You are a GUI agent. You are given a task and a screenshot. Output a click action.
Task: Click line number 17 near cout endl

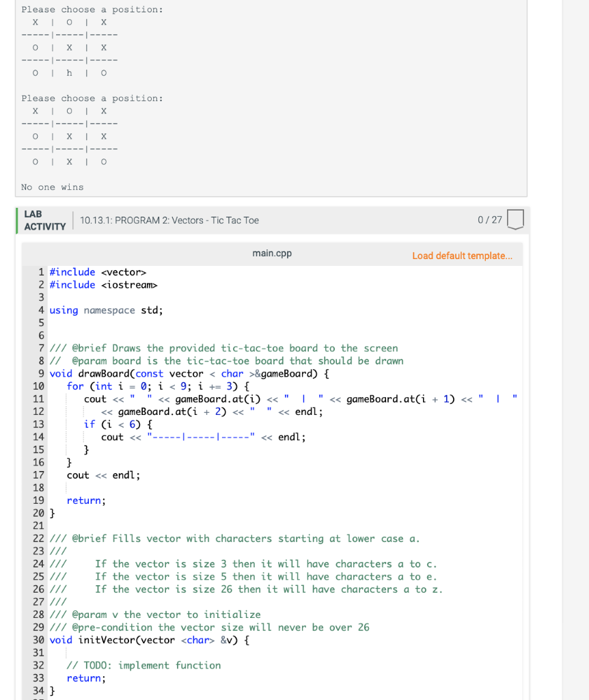pyautogui.click(x=38, y=474)
